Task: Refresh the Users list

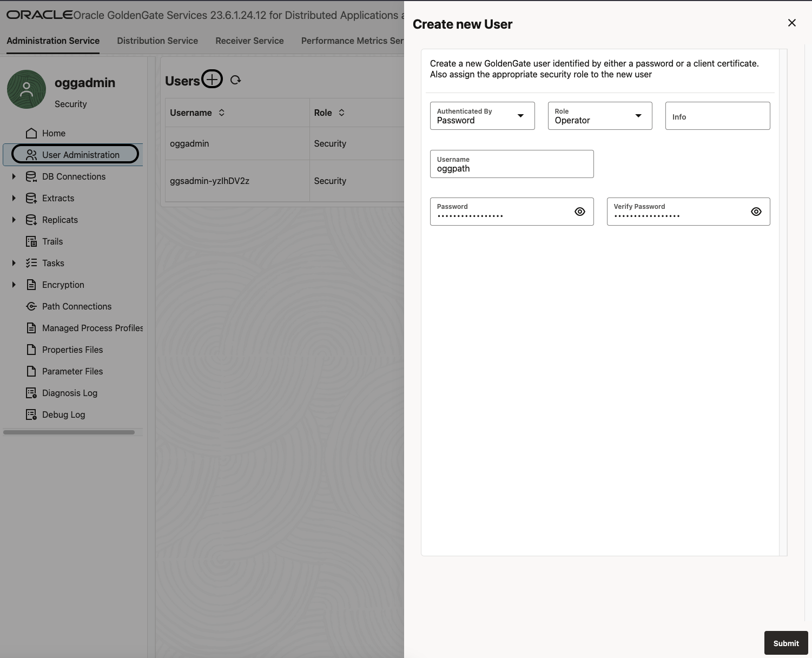Action: pos(235,80)
